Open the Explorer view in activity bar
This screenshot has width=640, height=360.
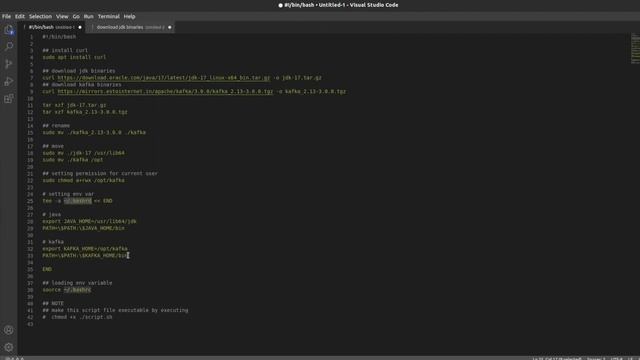click(x=9, y=30)
